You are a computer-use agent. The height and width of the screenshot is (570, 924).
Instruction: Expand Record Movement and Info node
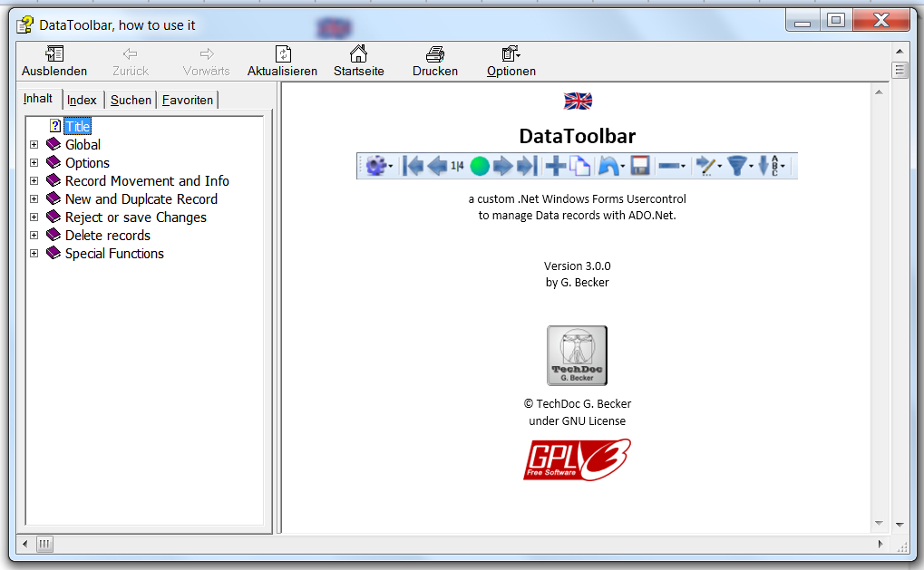(34, 180)
